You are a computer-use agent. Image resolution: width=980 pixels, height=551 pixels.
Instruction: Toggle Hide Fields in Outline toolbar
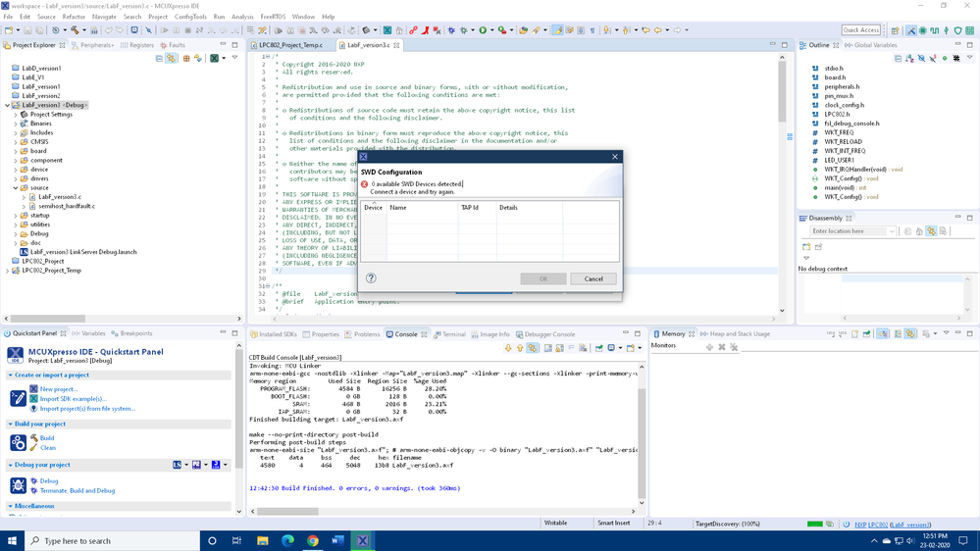point(921,58)
